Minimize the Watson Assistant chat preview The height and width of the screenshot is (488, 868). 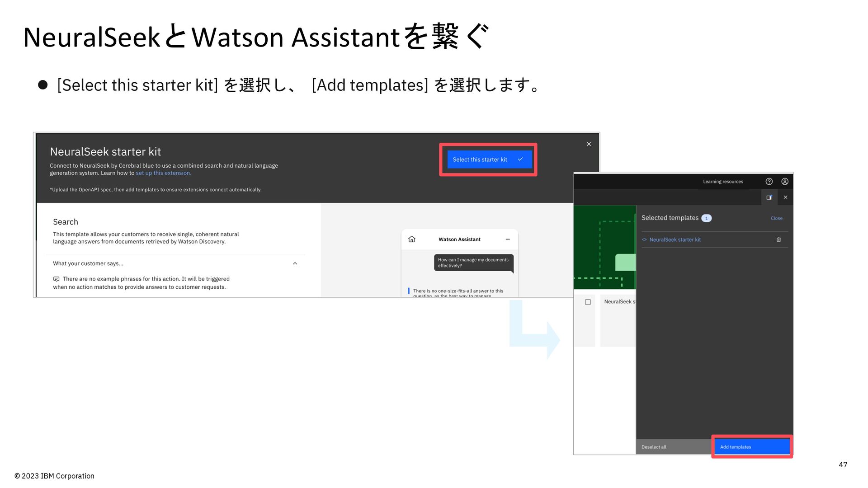508,239
